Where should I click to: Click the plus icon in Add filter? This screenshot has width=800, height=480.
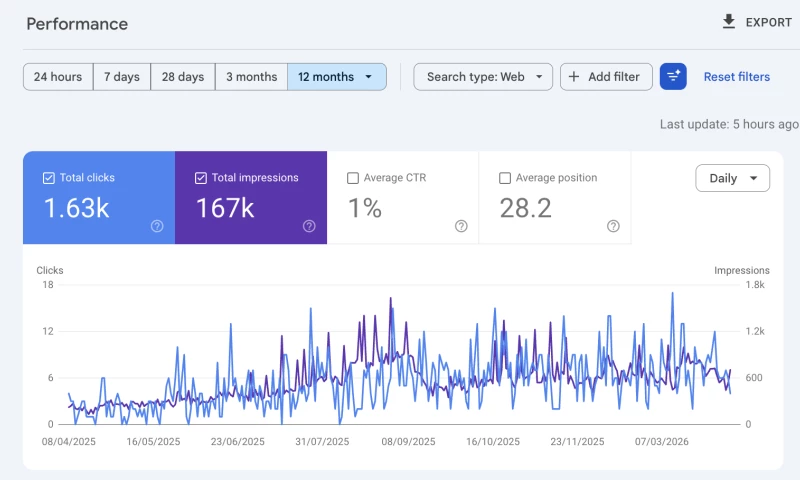click(574, 77)
